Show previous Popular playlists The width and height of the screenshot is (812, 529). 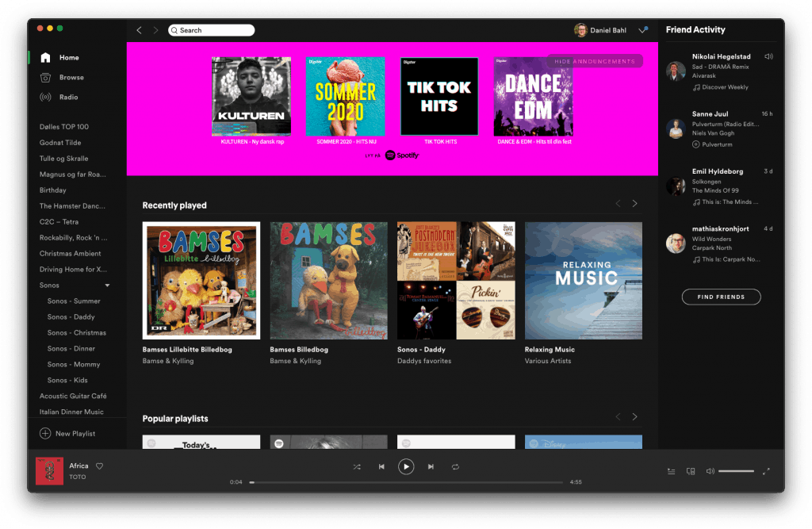point(618,416)
